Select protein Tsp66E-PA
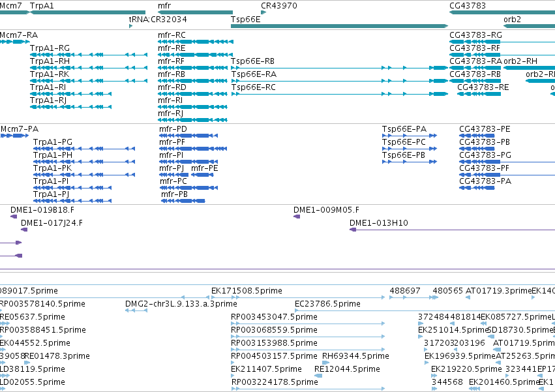The height and width of the screenshot is (392, 555). click(x=410, y=136)
